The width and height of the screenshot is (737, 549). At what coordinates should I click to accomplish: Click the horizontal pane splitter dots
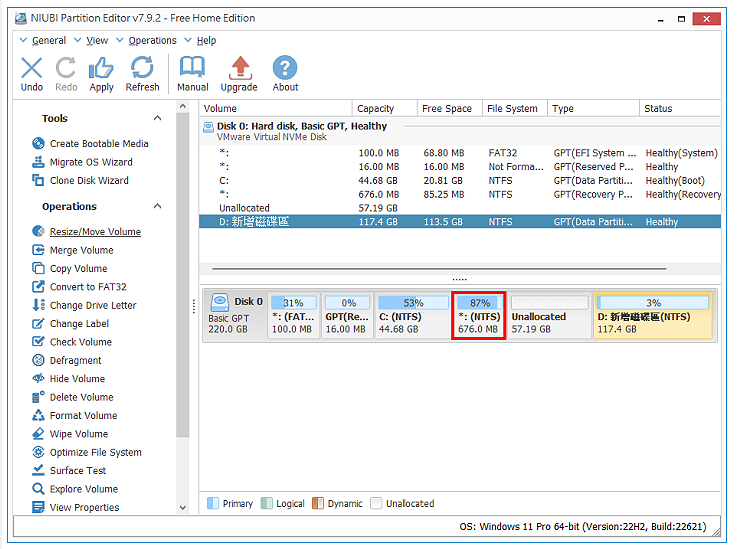(459, 280)
